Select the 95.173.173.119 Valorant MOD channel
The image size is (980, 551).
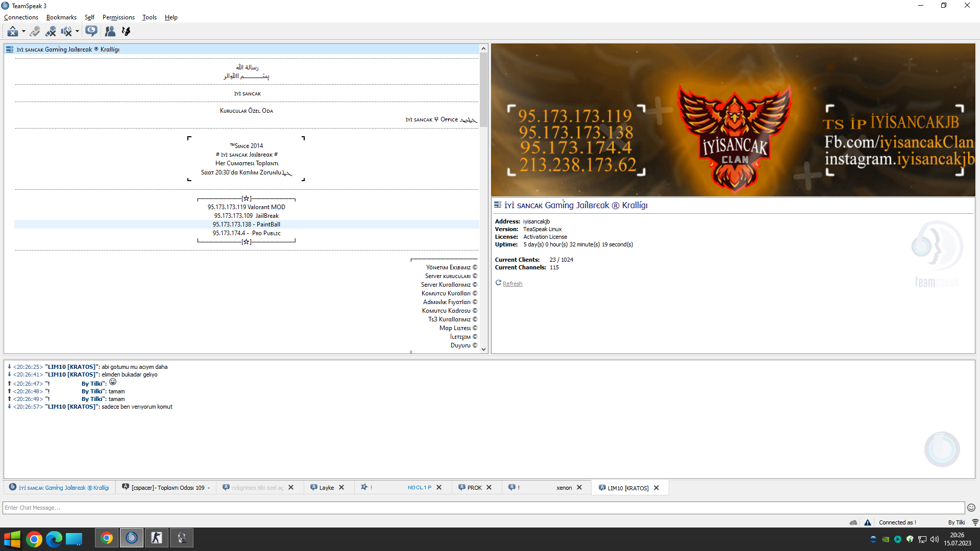click(x=247, y=207)
